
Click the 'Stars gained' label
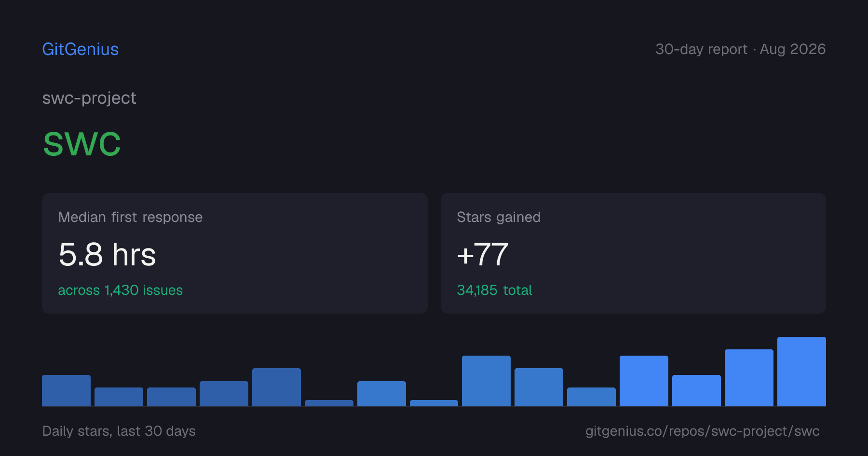click(499, 217)
